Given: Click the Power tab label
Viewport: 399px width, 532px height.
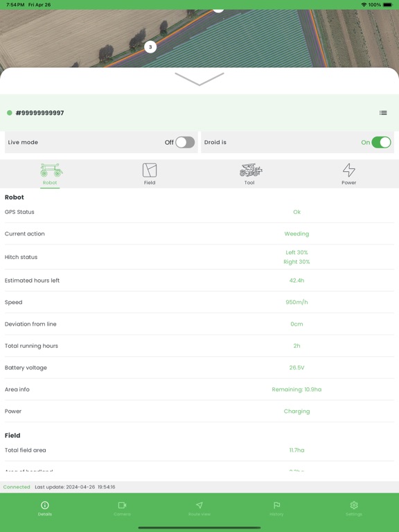Looking at the screenshot, I should tap(349, 183).
